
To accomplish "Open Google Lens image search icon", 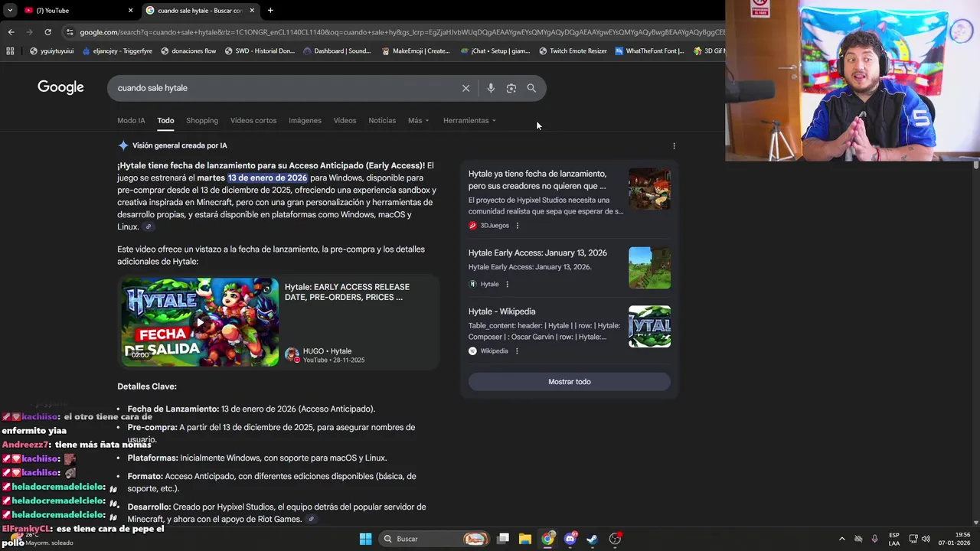I will [x=511, y=88].
